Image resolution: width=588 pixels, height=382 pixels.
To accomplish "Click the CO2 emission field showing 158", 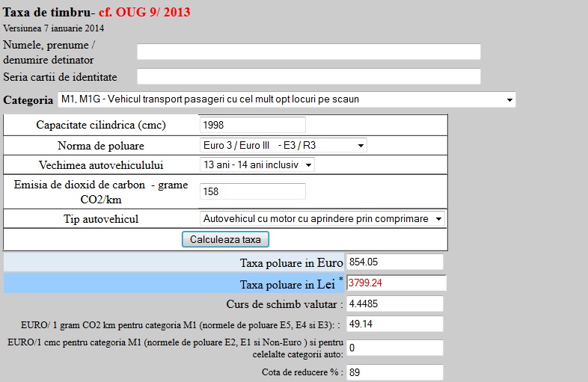I will pos(253,191).
